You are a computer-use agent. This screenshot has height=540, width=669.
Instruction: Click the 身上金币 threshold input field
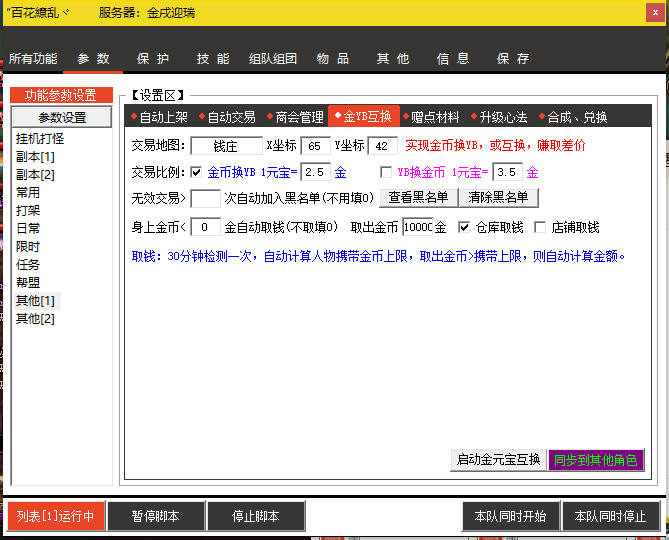(x=205, y=227)
